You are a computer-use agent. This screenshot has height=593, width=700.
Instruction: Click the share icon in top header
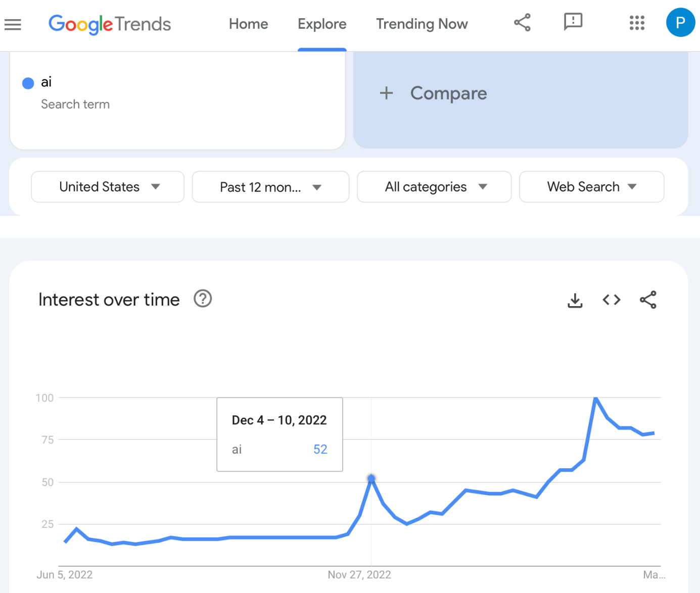[522, 23]
